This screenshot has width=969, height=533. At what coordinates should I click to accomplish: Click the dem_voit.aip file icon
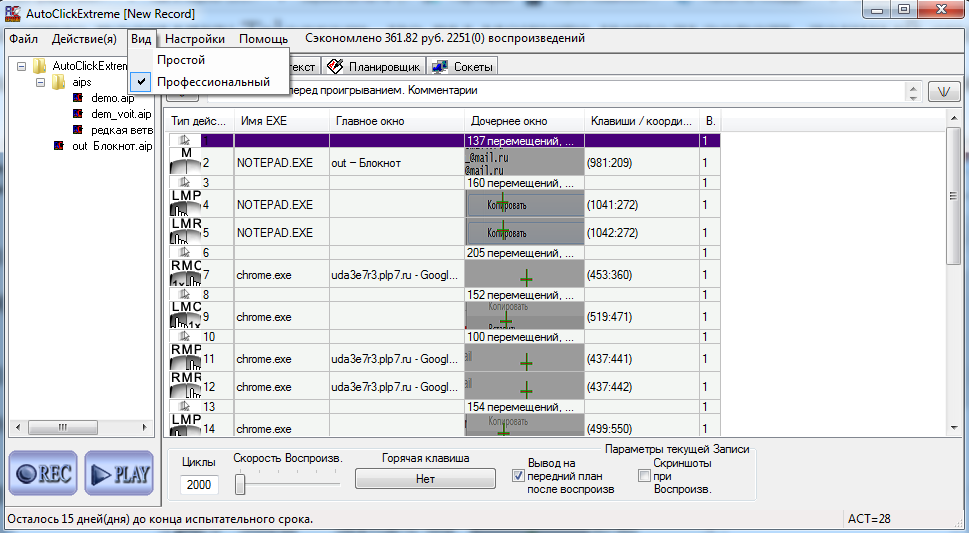click(78, 114)
